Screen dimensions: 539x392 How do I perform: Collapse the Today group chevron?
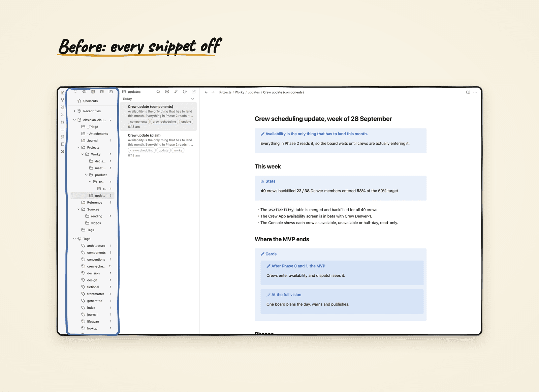click(x=193, y=99)
